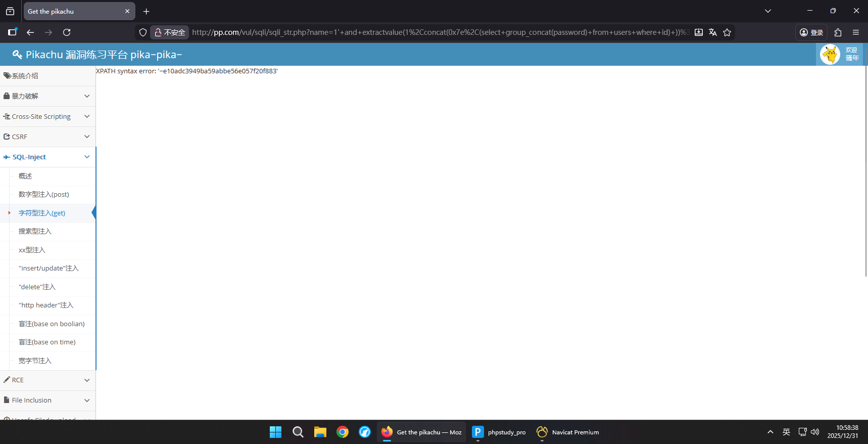Open 数字型注入(post) page
Viewport: 868px width, 444px height.
44,194
